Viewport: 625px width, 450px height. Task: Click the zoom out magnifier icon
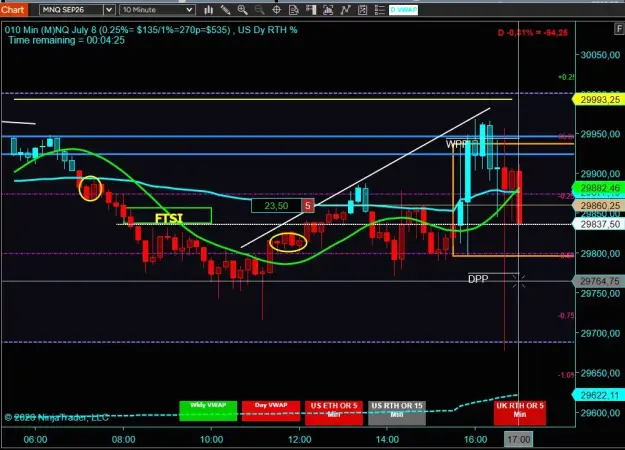pos(259,10)
